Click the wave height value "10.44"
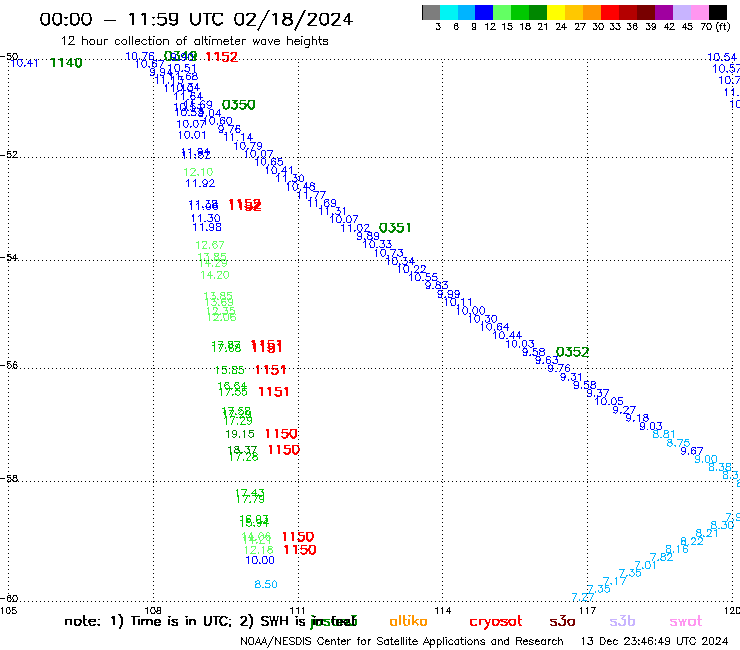Screen dimensions: 740x650 click(507, 336)
